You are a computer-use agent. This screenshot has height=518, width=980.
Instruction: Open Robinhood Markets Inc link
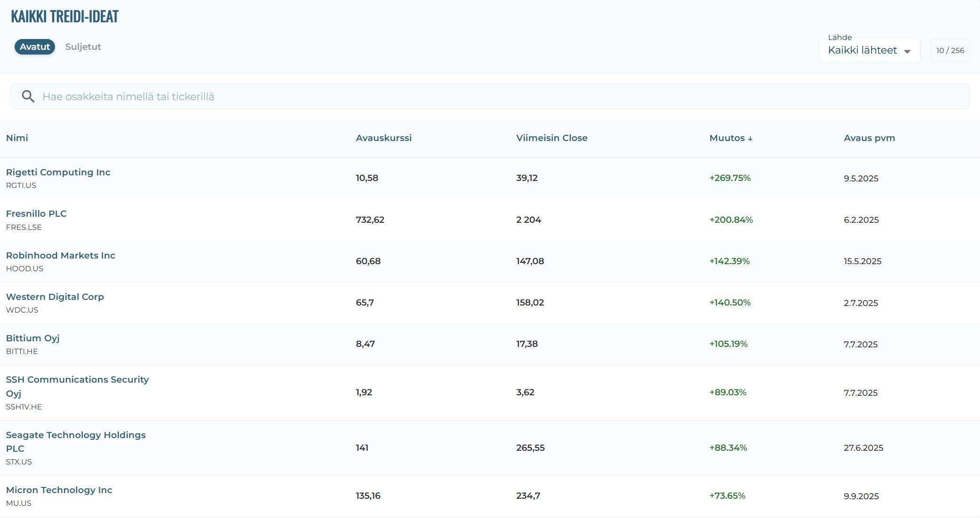60,255
